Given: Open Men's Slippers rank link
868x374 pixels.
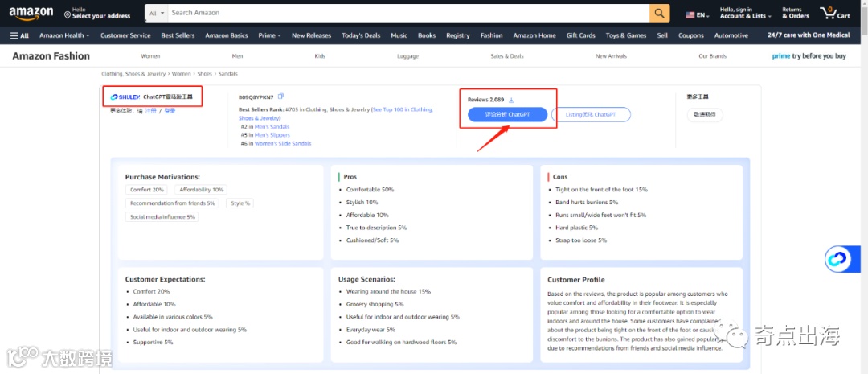Looking at the screenshot, I should click(272, 135).
